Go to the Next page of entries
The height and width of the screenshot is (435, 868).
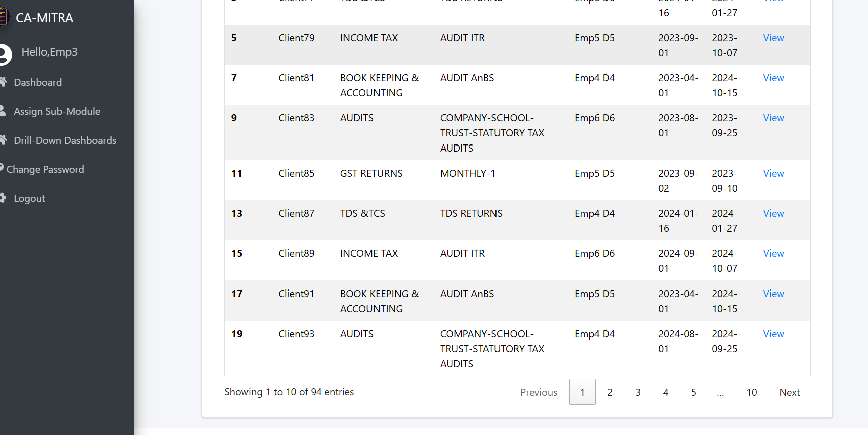tap(789, 392)
